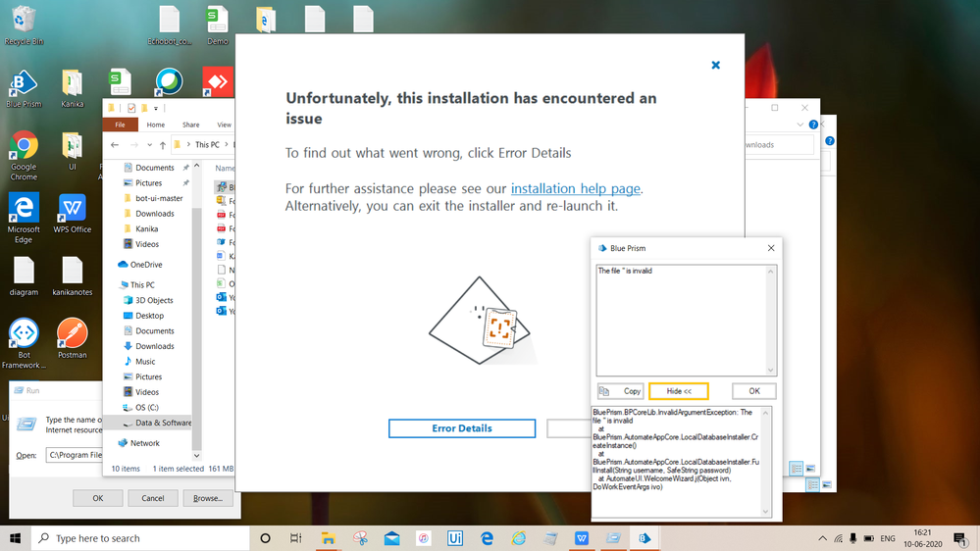Open Explorer quick access toolbar dropdown
This screenshot has height=551, width=980.
(x=156, y=108)
